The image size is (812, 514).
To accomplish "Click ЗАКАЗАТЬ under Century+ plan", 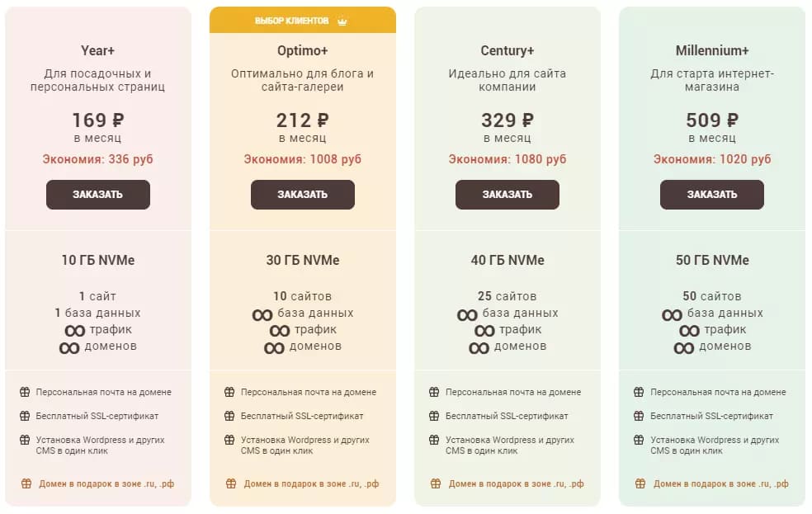I will click(507, 195).
